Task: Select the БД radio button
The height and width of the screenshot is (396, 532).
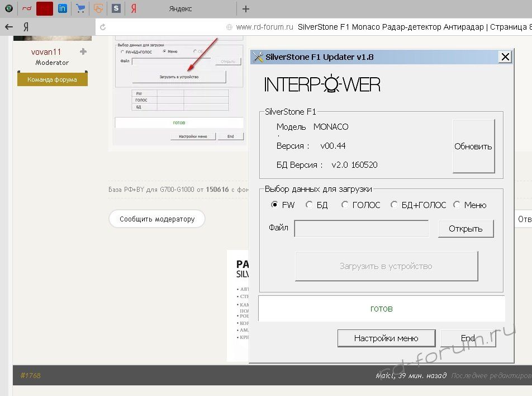Action: click(x=309, y=205)
